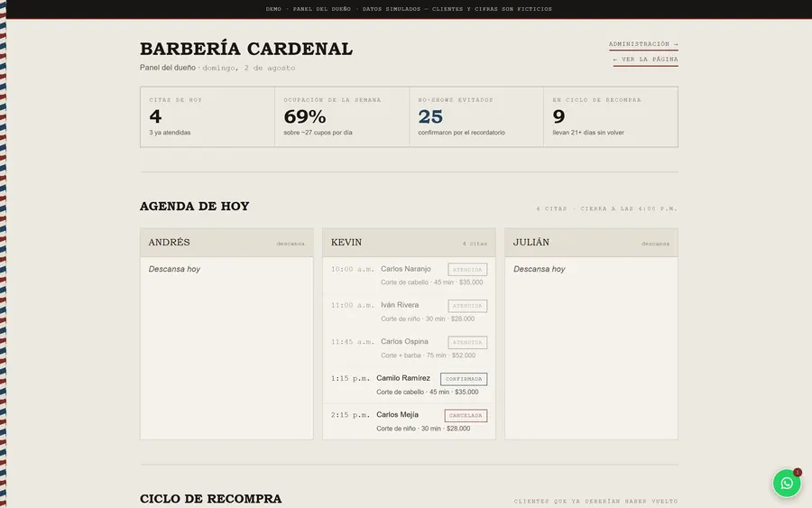The image size is (812, 508).
Task: Select the En ciclo de recompra card
Action: [x=611, y=116]
